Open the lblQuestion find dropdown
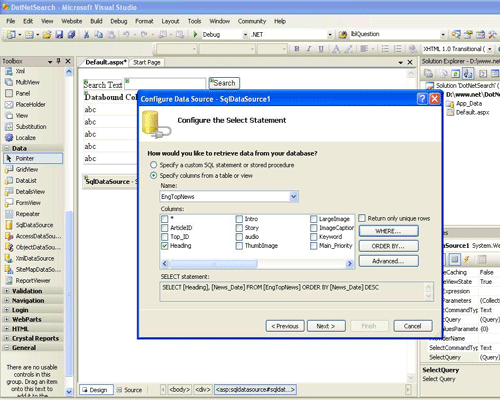Screen dimensions: 500x400 (x=443, y=34)
